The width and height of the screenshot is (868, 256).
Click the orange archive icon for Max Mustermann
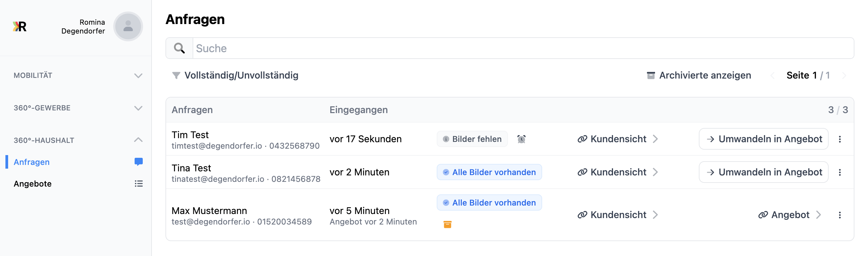tap(448, 224)
